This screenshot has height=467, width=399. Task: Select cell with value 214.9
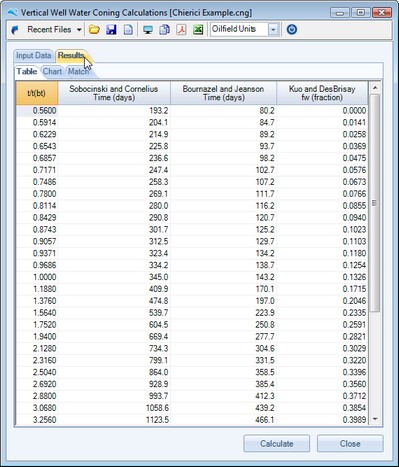click(114, 134)
